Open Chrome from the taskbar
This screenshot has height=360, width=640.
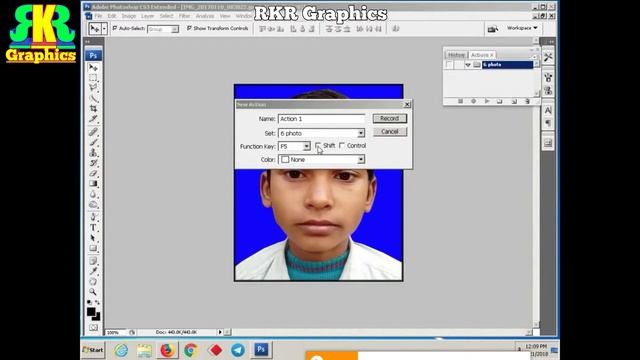(x=191, y=350)
